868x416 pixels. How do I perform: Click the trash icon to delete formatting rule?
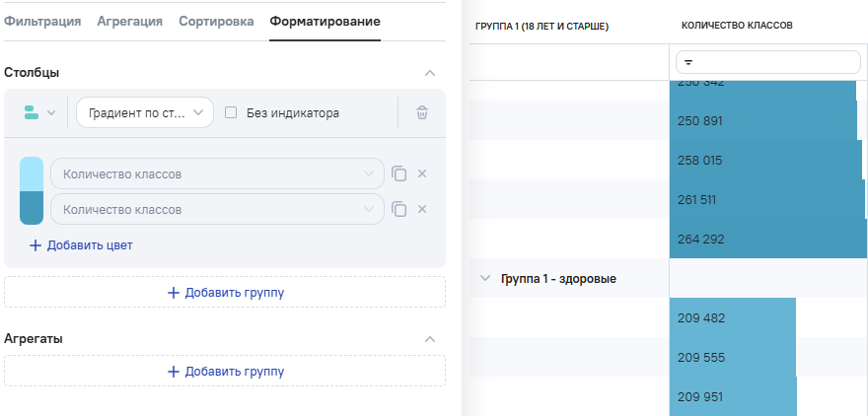422,112
